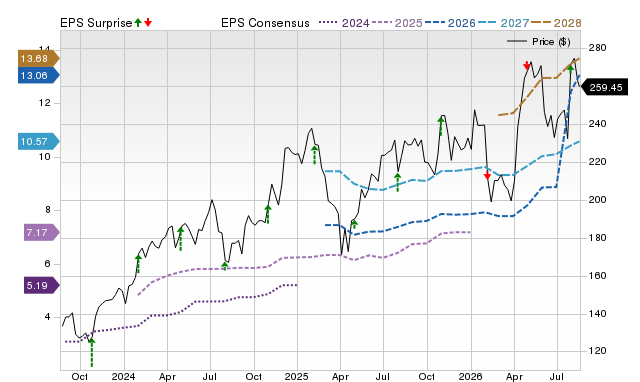
Task: Select the 2028 consensus legend item
Action: click(x=556, y=23)
